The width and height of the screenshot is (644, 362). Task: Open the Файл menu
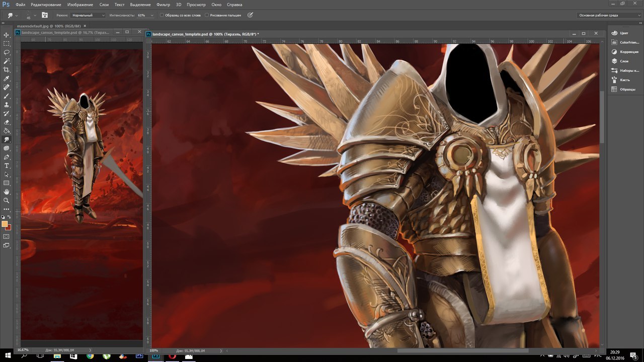coord(20,5)
